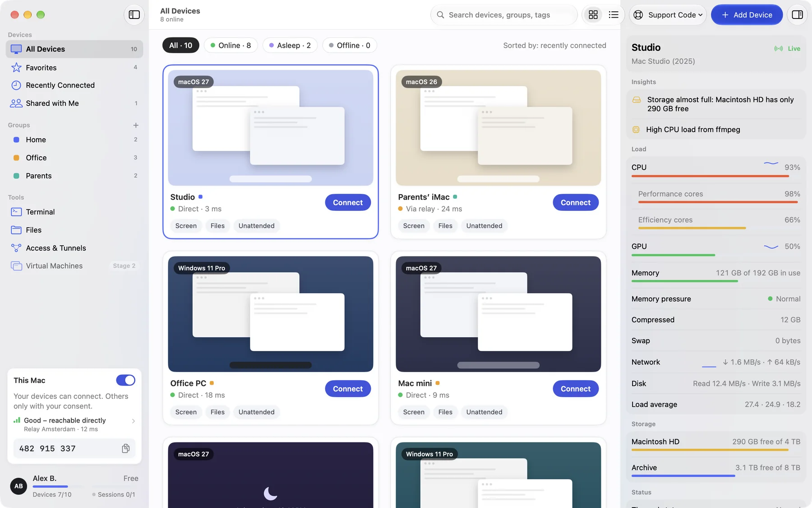Select the Parents group
Viewport: 812px width, 508px height.
pos(74,176)
